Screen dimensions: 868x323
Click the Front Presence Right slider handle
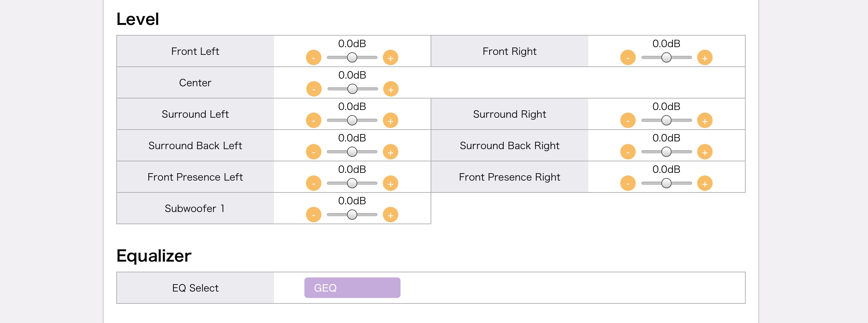pos(666,183)
